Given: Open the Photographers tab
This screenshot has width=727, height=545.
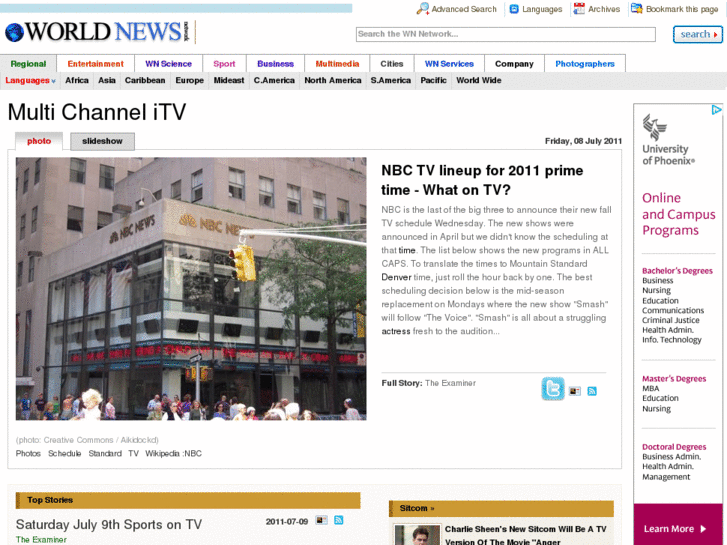Looking at the screenshot, I should pyautogui.click(x=585, y=64).
